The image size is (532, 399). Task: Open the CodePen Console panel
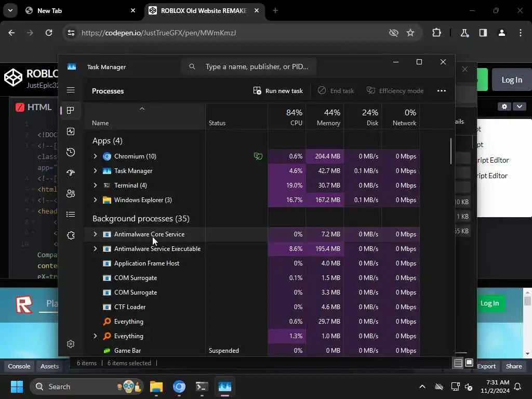pos(19,366)
